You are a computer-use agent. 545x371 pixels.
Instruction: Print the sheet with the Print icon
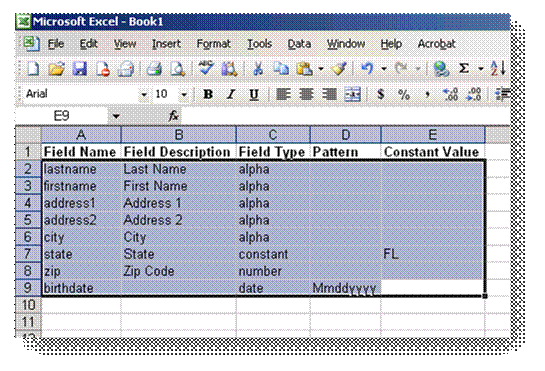(154, 68)
